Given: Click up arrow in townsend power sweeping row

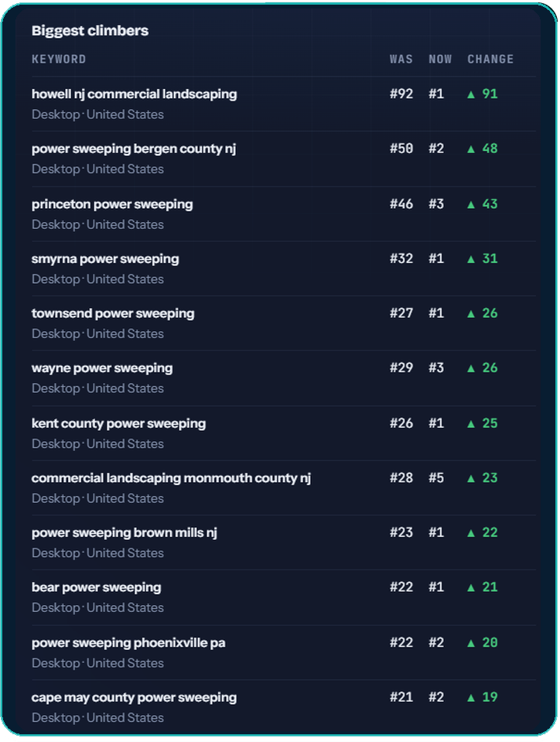Looking at the screenshot, I should (470, 313).
